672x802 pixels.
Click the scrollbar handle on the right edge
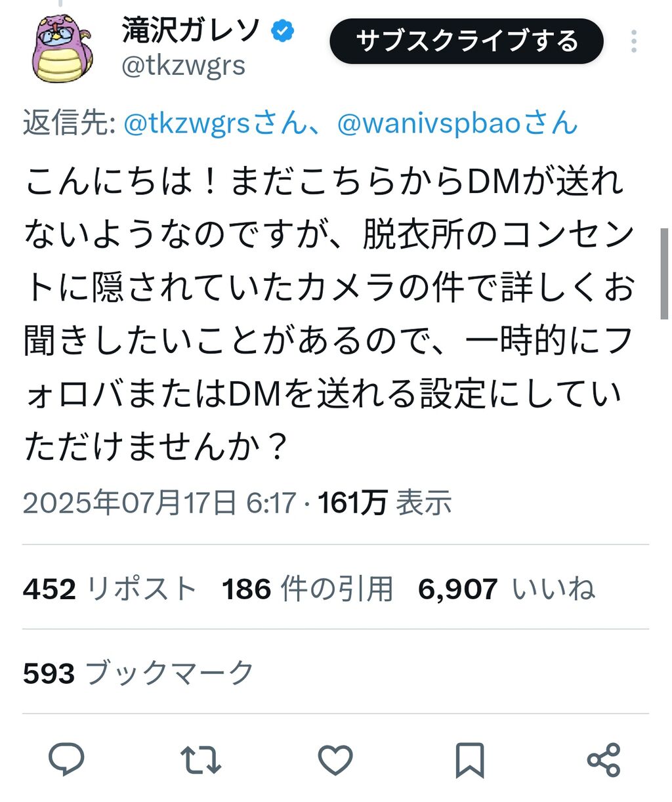pyautogui.click(x=664, y=274)
